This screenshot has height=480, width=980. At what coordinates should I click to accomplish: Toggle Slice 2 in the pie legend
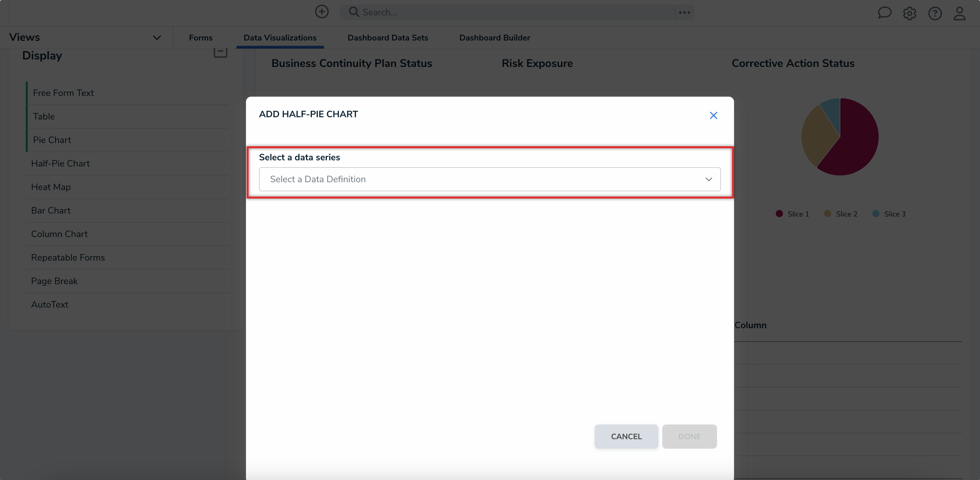click(841, 214)
